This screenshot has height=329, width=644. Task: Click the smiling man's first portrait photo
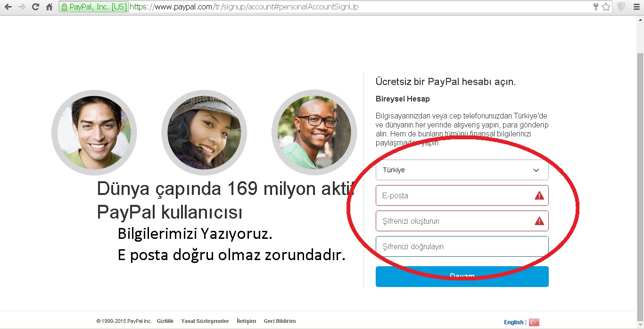click(94, 132)
